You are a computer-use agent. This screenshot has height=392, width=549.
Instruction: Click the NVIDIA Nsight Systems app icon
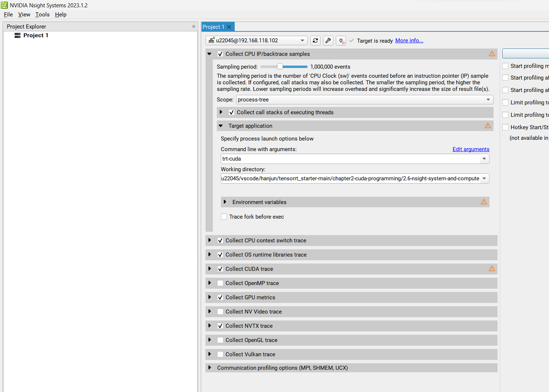4,5
